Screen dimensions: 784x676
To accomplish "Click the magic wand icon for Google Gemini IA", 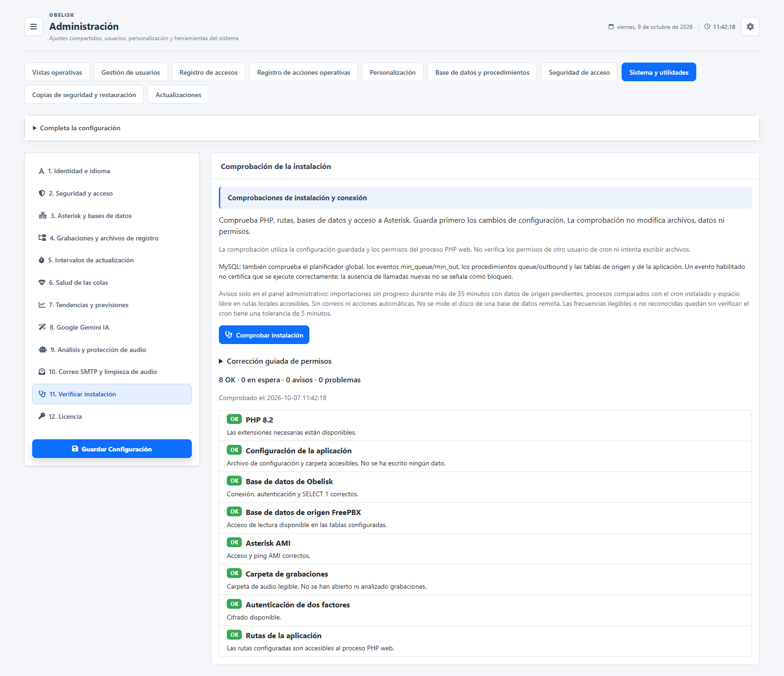I will tap(42, 327).
